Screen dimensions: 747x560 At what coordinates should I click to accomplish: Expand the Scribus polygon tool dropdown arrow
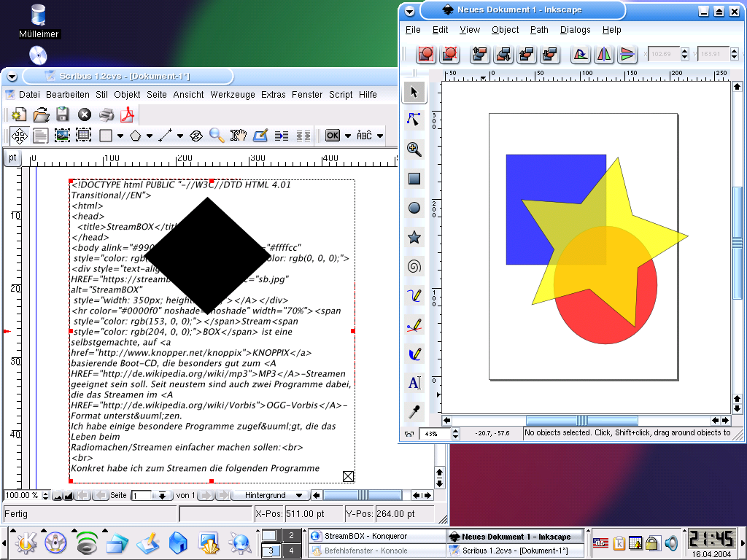pos(150,136)
